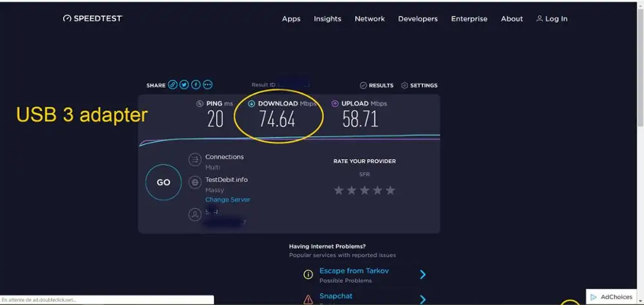Image resolution: width=644 pixels, height=305 pixels.
Task: Share the result on Twitter
Action: pos(184,85)
